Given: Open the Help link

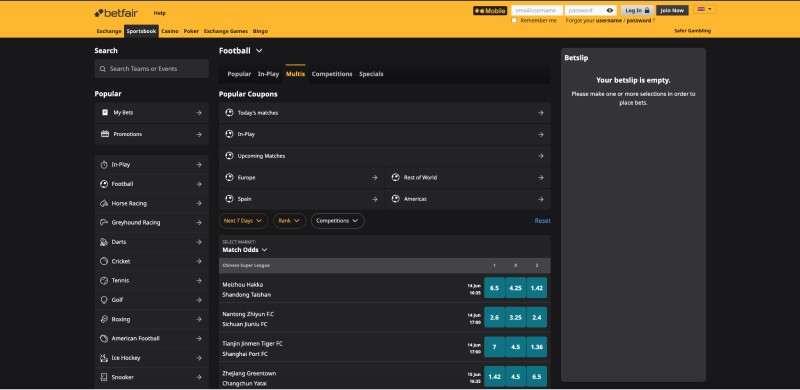Looking at the screenshot, I should 159,13.
